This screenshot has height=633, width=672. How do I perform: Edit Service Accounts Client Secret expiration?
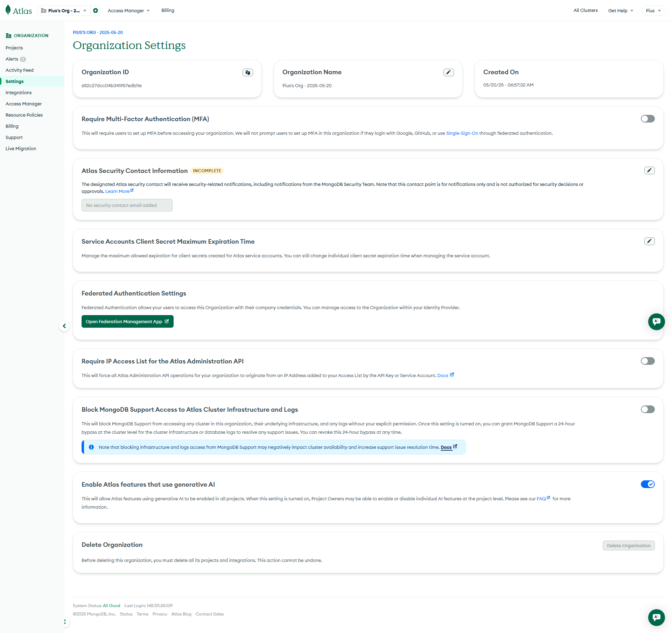[x=649, y=241]
